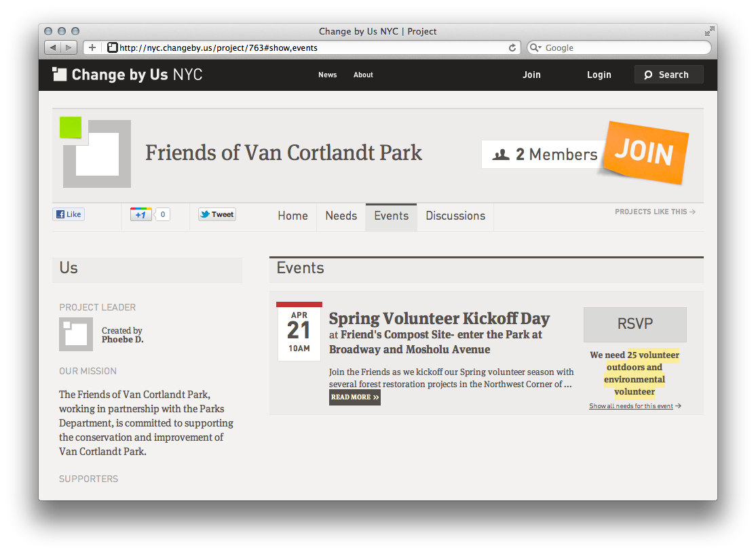Switch to the Needs tab
The image size is (756, 554).
341,216
